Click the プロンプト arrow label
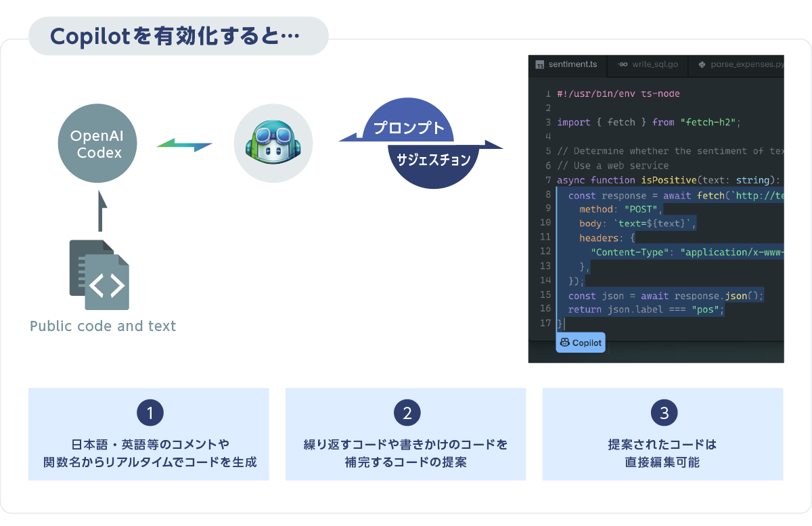 409,128
